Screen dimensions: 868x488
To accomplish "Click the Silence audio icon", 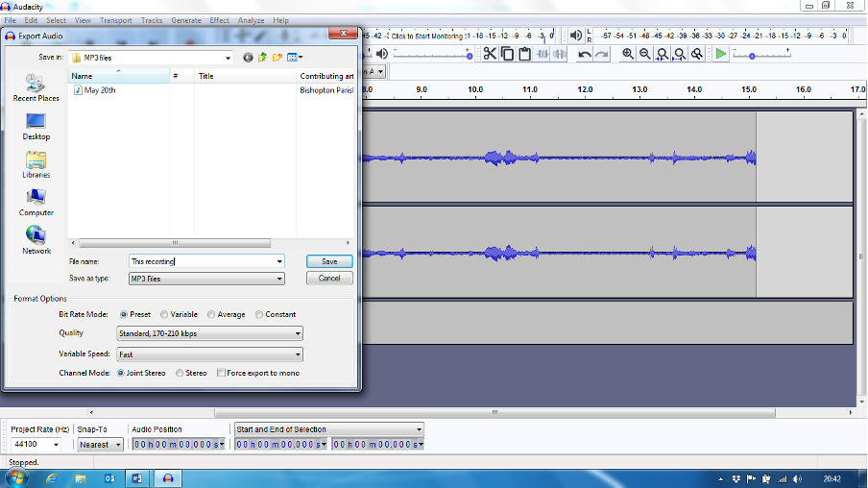I will point(560,54).
